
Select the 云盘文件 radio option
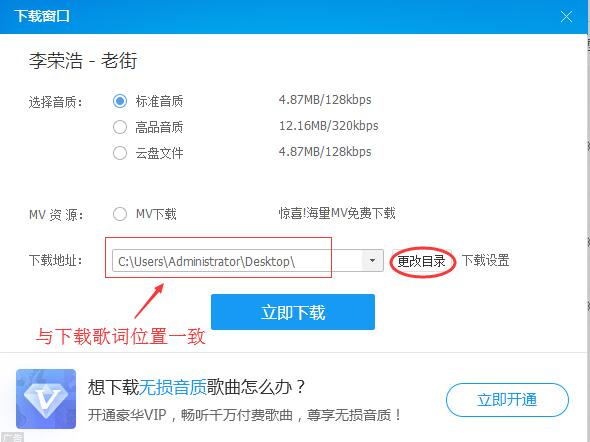click(120, 153)
